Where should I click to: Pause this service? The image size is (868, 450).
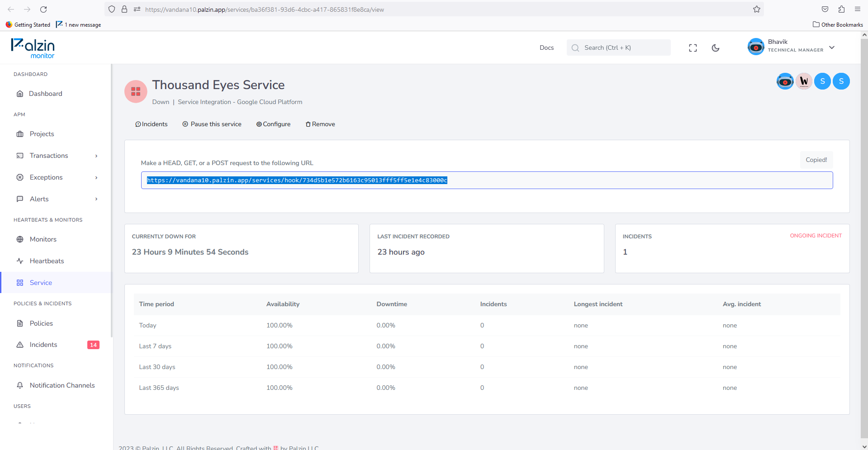(x=212, y=124)
